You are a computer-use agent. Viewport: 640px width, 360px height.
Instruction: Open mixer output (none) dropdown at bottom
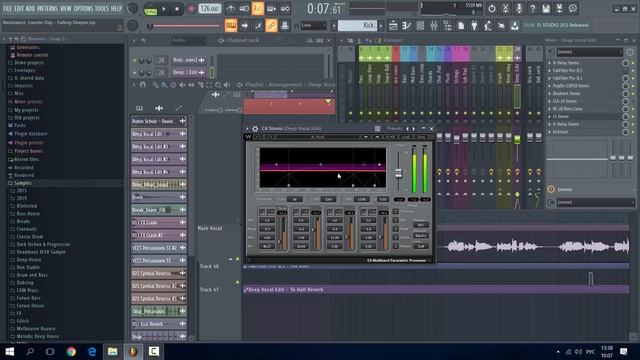(x=596, y=202)
